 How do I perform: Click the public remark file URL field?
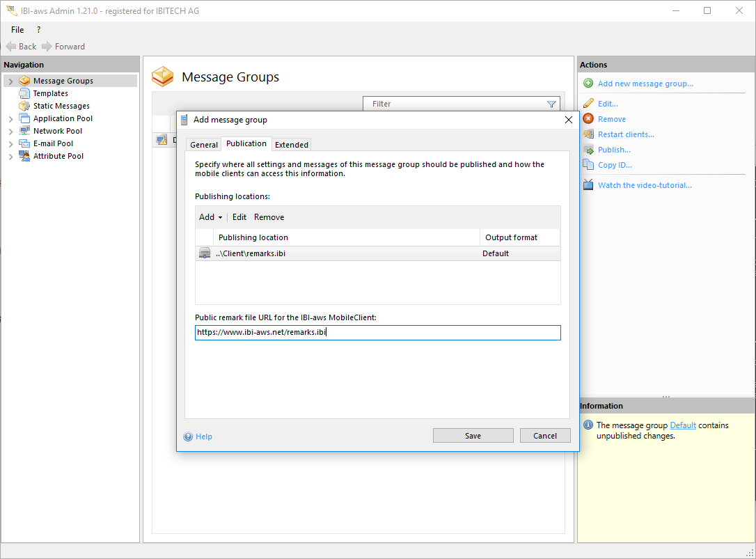pos(377,333)
